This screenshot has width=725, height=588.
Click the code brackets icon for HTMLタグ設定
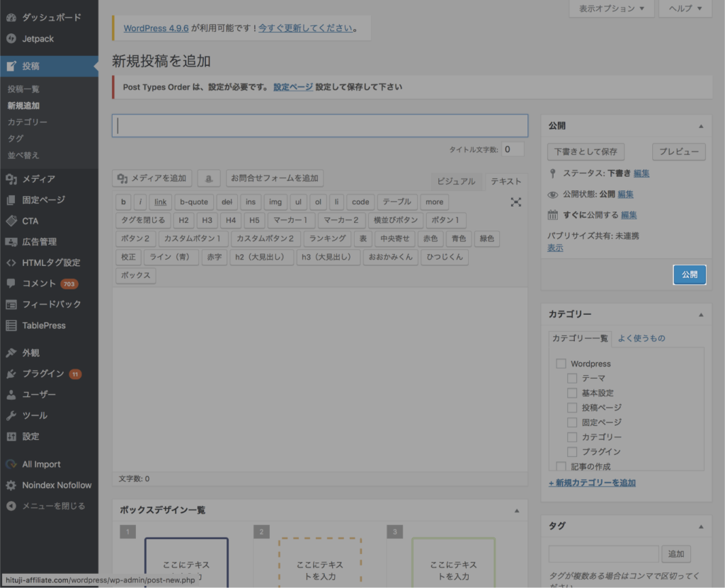click(11, 263)
